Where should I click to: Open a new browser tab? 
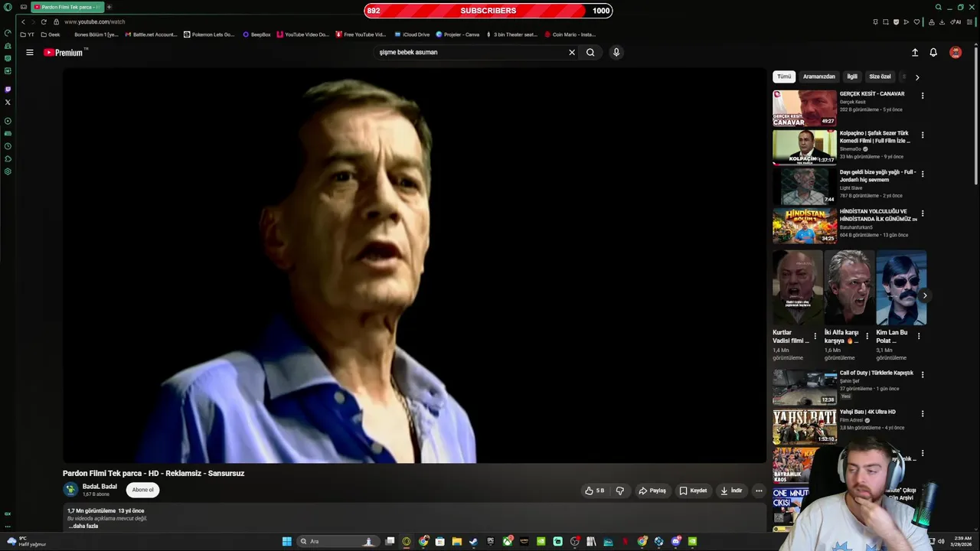click(109, 7)
